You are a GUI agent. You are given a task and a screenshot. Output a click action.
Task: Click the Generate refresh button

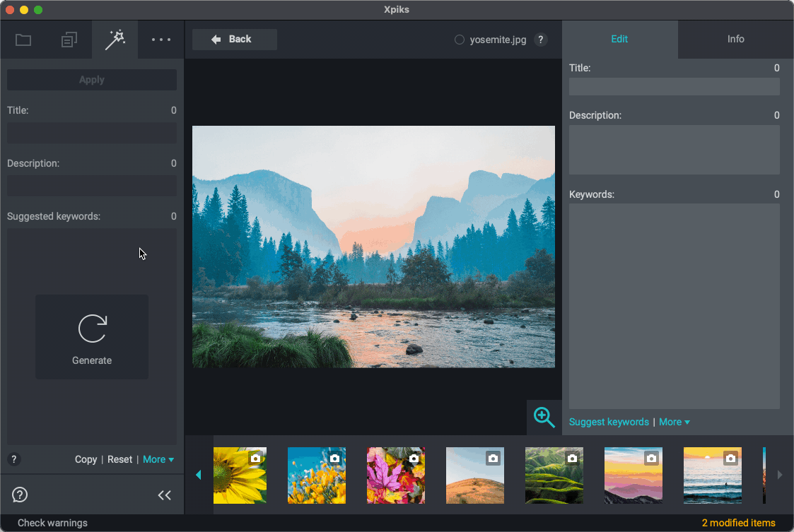point(92,337)
